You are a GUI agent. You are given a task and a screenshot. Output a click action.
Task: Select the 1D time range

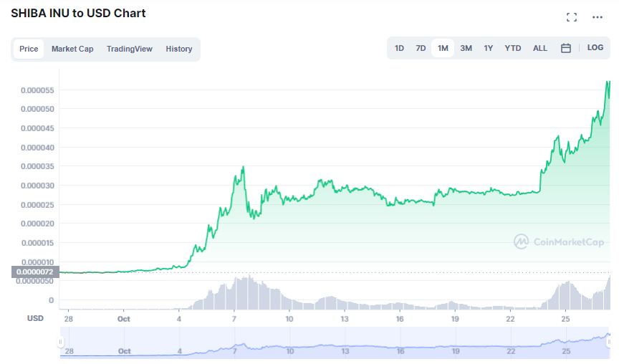pos(399,48)
